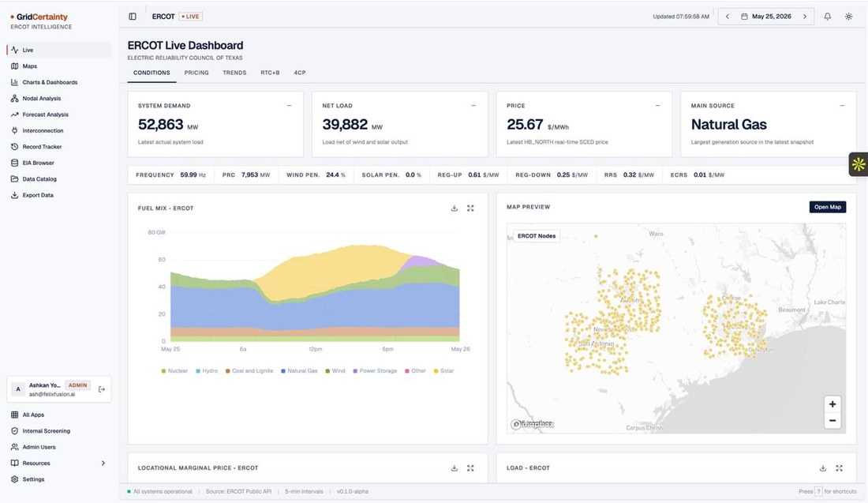Go to next date with right chevron
Viewport: 868px width, 503px height.
(x=805, y=17)
